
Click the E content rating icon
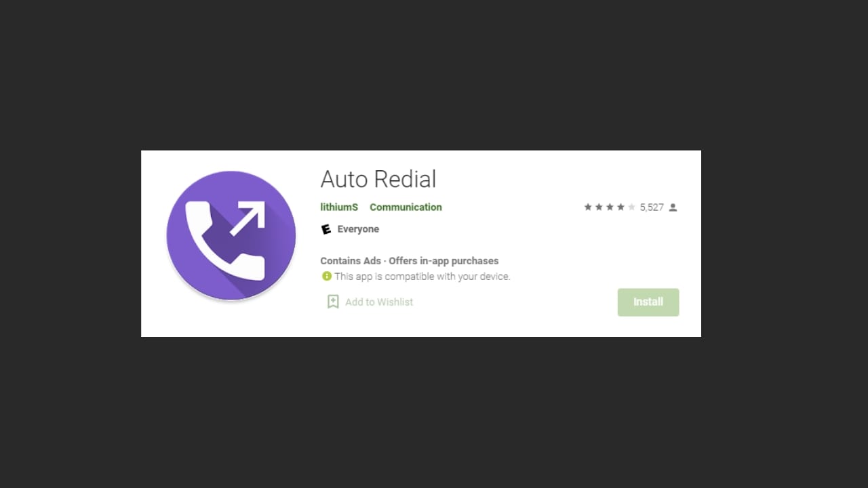click(x=326, y=229)
